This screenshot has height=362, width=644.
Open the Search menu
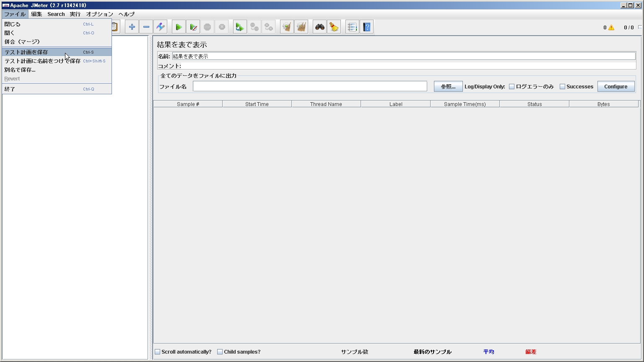(56, 14)
